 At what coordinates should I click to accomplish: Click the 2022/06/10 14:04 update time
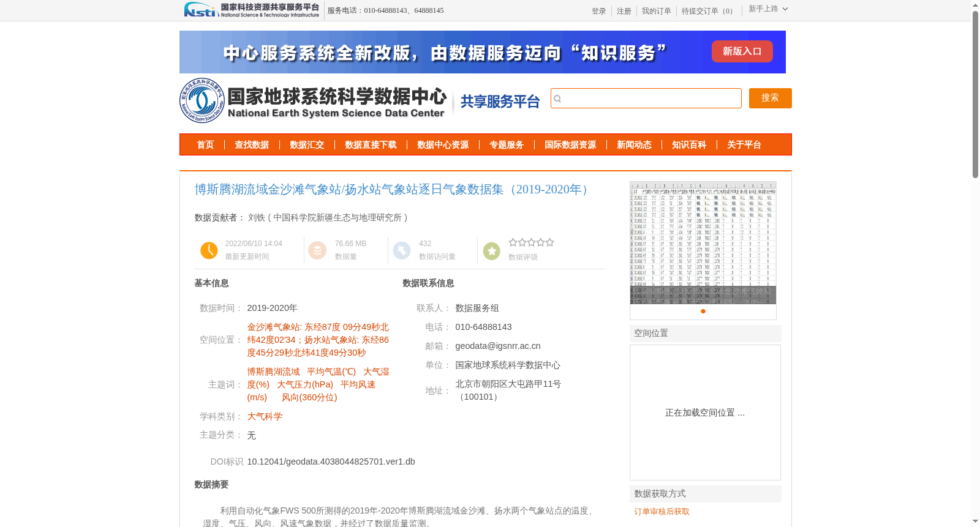pos(254,244)
